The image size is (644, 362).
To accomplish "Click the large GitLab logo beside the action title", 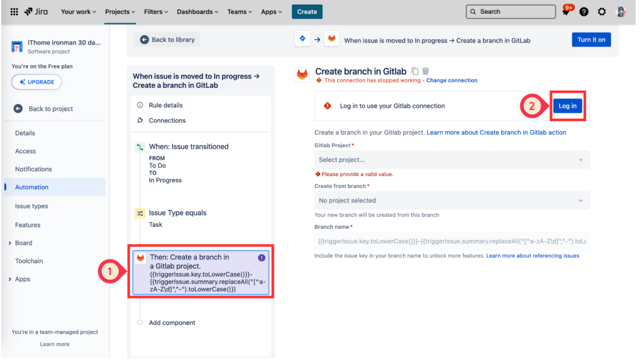I will coord(303,75).
